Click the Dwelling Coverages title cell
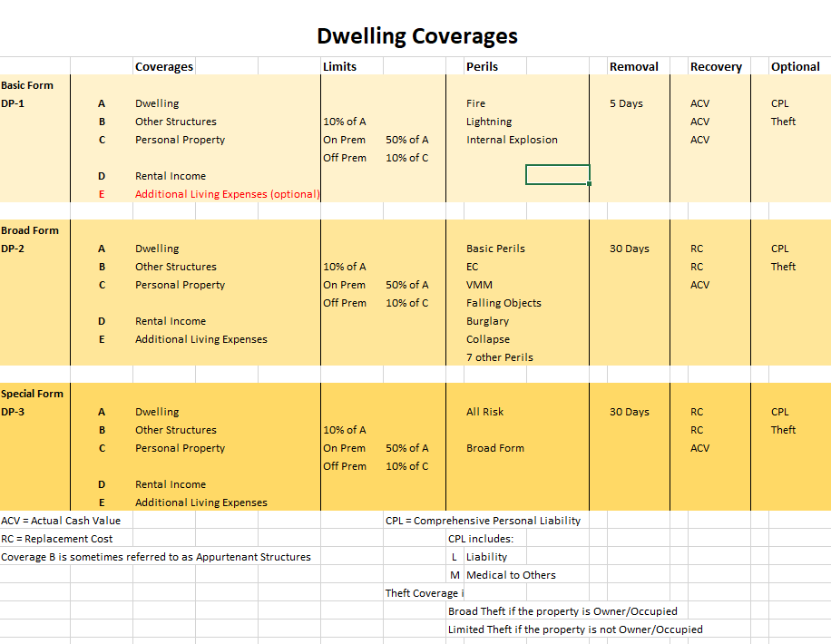Image resolution: width=831 pixels, height=644 pixels. (416, 36)
